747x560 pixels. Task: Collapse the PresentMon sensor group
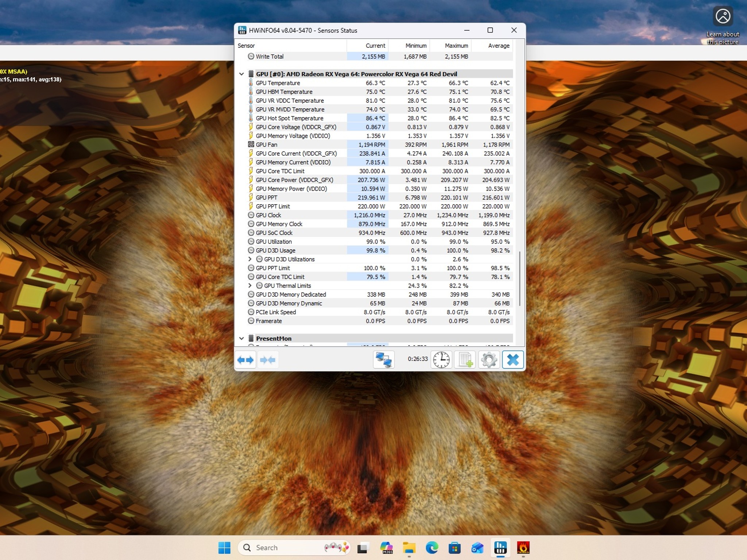(x=241, y=338)
